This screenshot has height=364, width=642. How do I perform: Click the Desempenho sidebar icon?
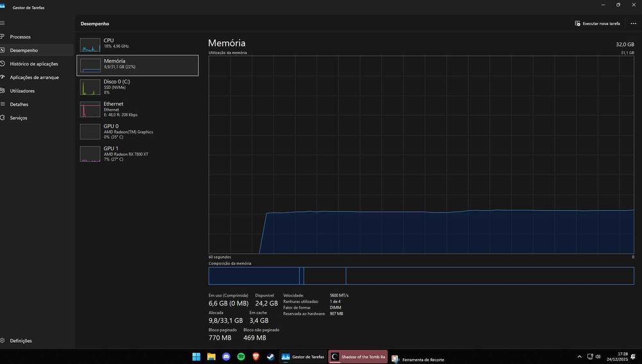[3, 50]
